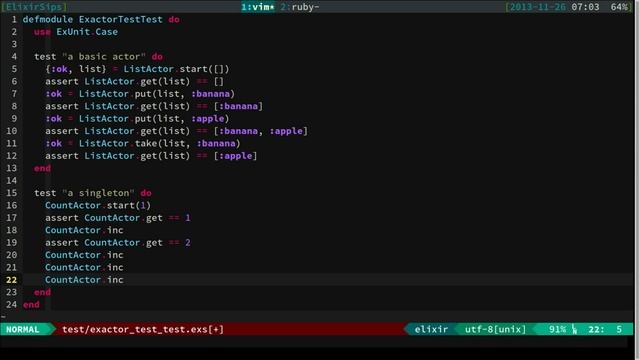
Task: Click ExactorTestTest module name on line 1
Action: coord(120,20)
